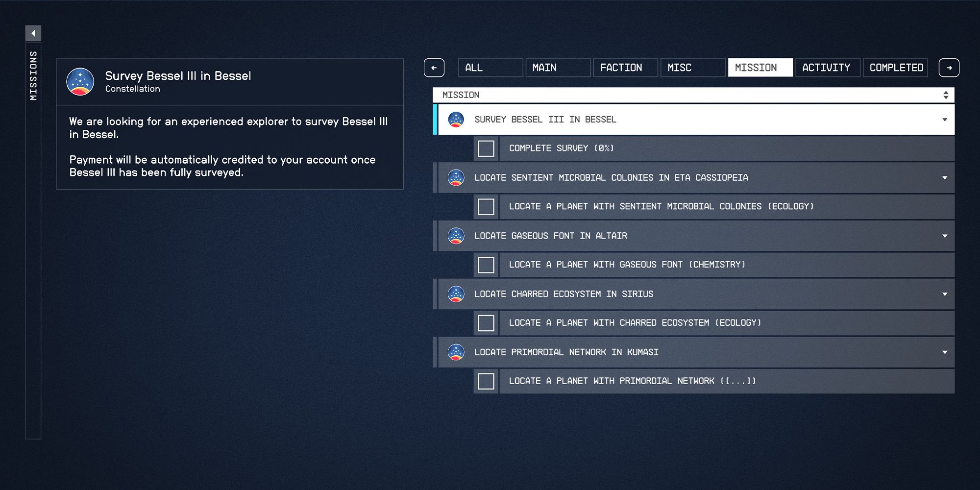
Task: Click the left arrow tab navigation icon
Action: click(434, 68)
